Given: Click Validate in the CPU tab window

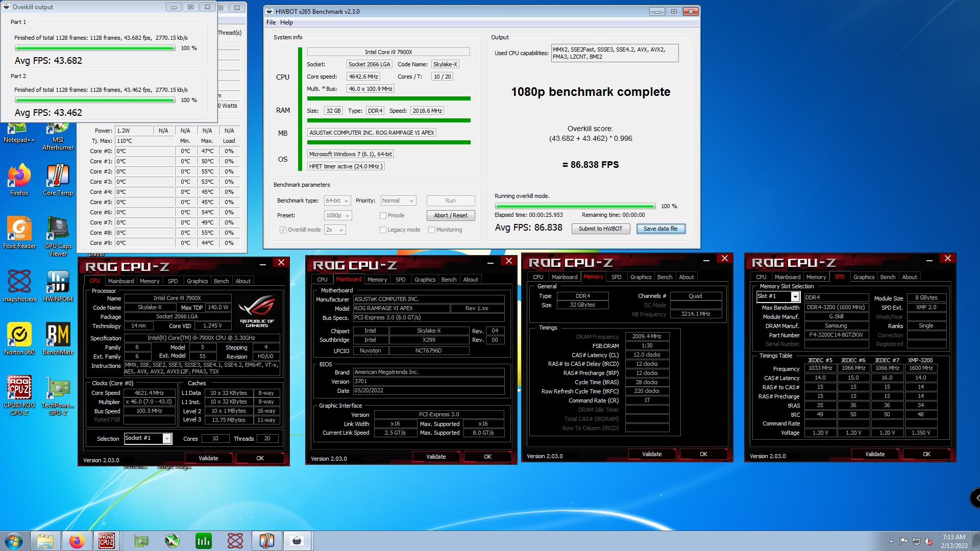Looking at the screenshot, I should tap(208, 458).
